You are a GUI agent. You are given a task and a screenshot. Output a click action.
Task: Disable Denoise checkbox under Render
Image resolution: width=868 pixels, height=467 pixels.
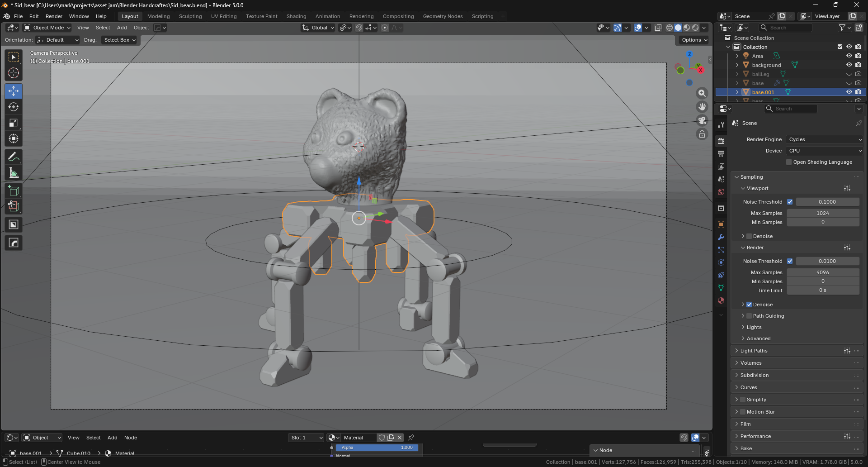pos(749,305)
